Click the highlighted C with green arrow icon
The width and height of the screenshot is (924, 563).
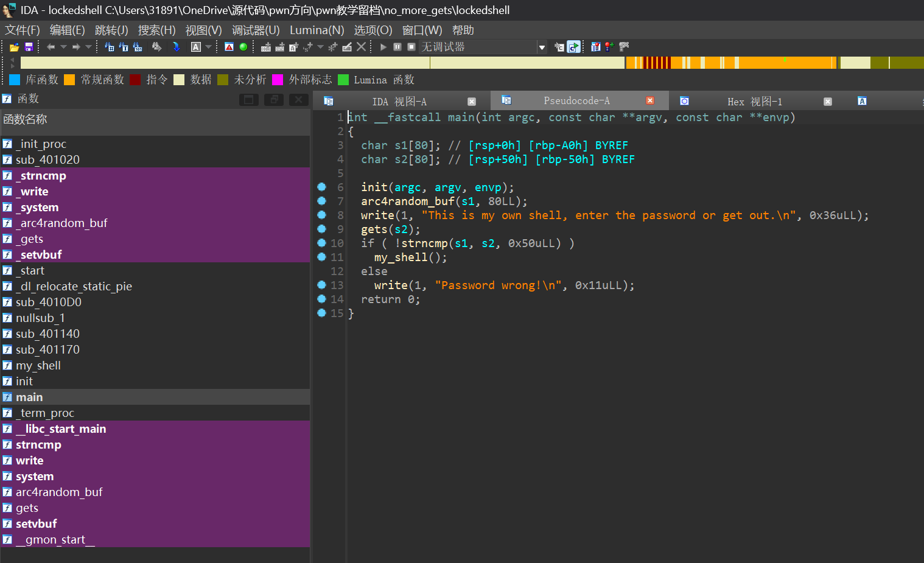574,47
